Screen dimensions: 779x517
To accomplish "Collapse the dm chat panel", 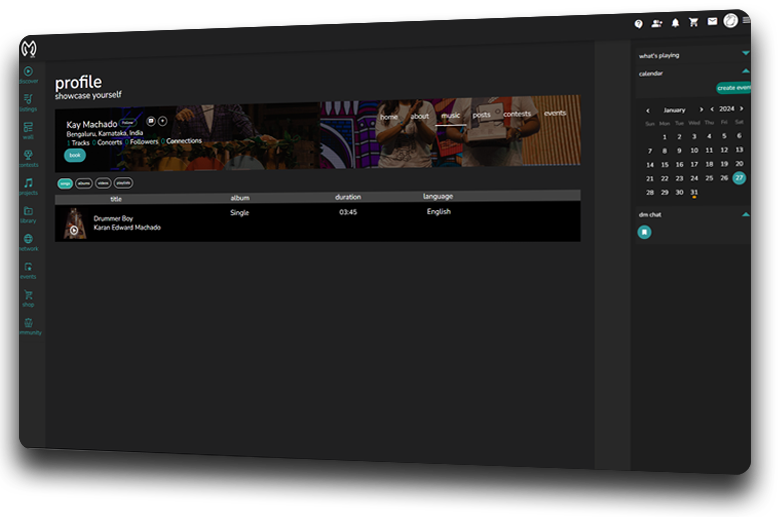I will pos(745,214).
